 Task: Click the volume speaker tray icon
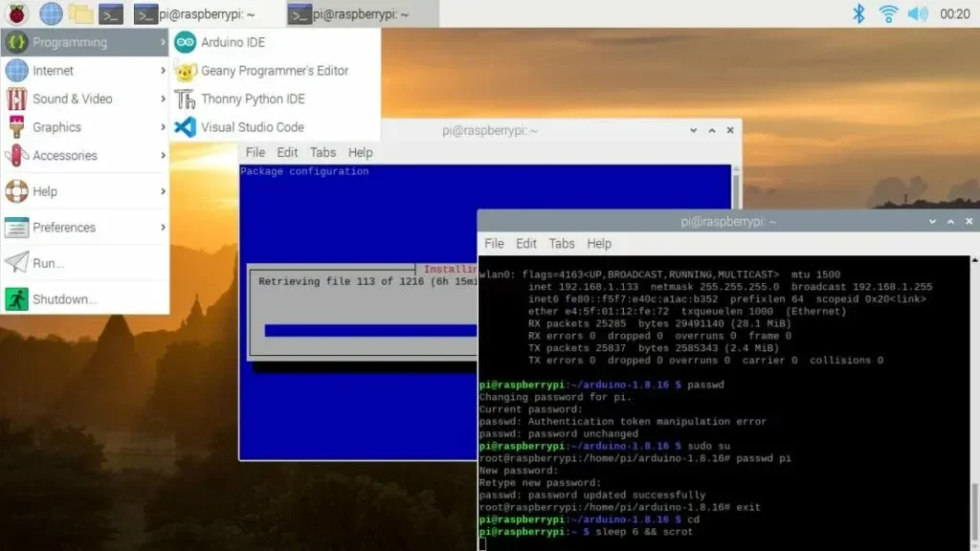(918, 13)
